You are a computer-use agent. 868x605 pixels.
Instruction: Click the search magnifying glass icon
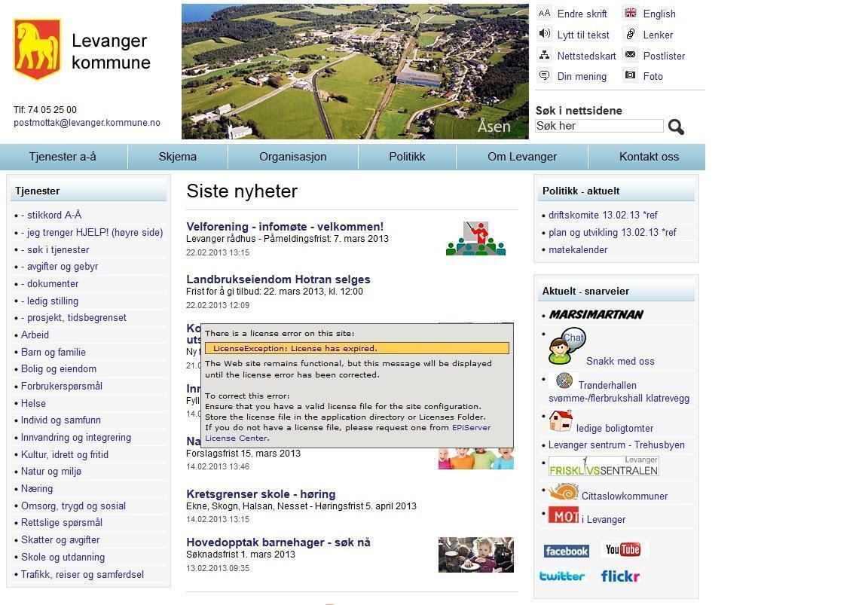click(676, 127)
